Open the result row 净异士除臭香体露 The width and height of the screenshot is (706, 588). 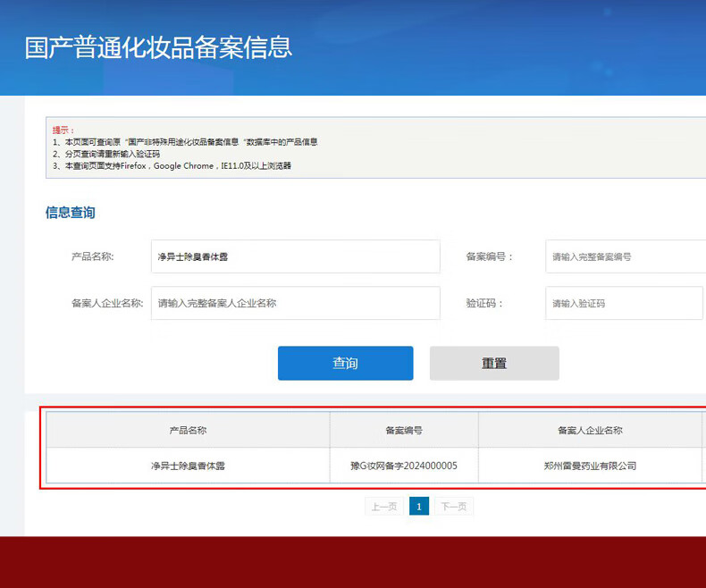[x=189, y=466]
